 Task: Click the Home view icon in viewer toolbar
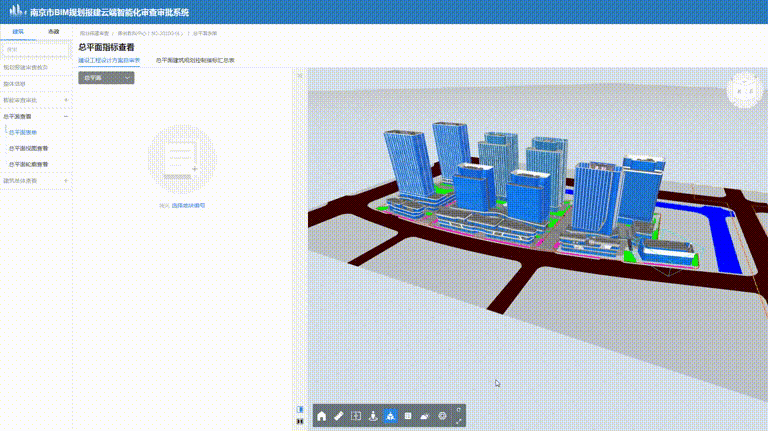[321, 416]
